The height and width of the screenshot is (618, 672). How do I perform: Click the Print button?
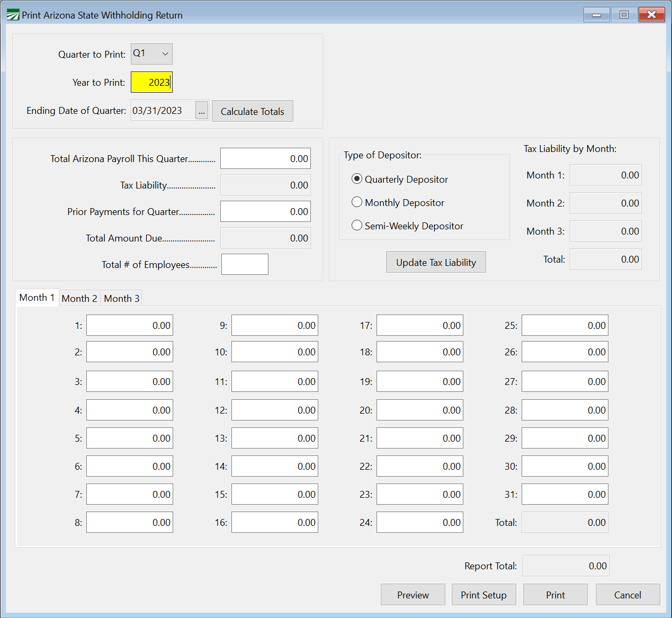(555, 594)
